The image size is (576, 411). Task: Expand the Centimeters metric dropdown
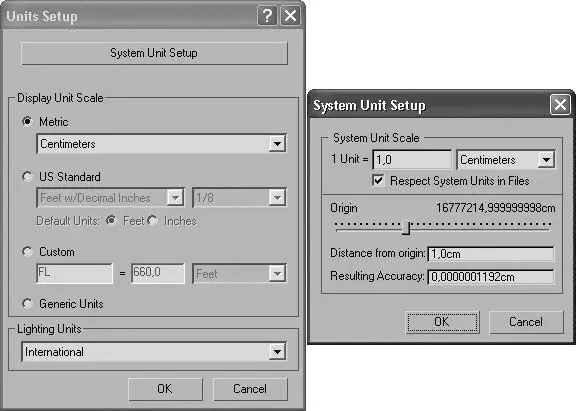[x=162, y=144]
